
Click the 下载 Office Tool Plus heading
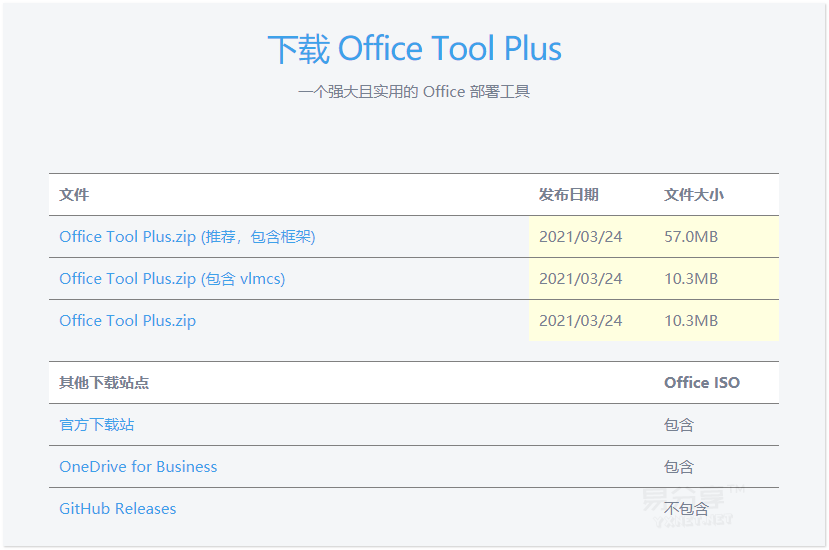414,49
